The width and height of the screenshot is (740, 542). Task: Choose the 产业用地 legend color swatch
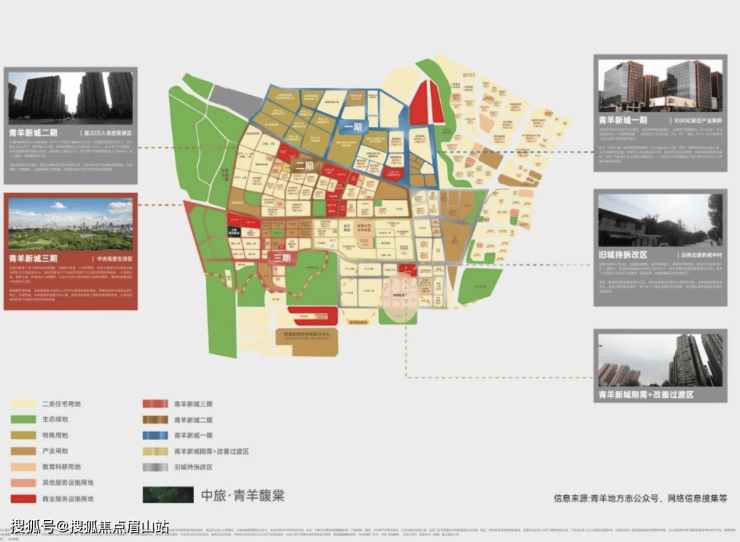(24, 450)
